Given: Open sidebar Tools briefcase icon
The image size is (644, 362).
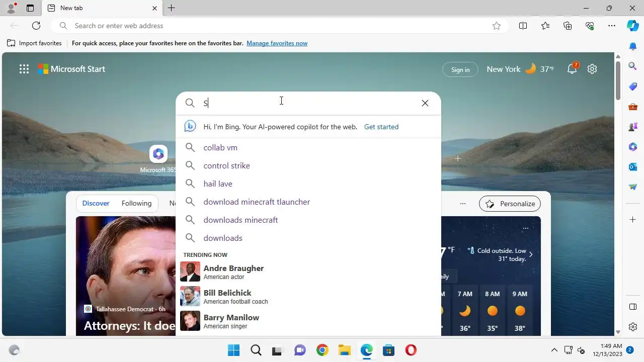Looking at the screenshot, I should point(633,107).
